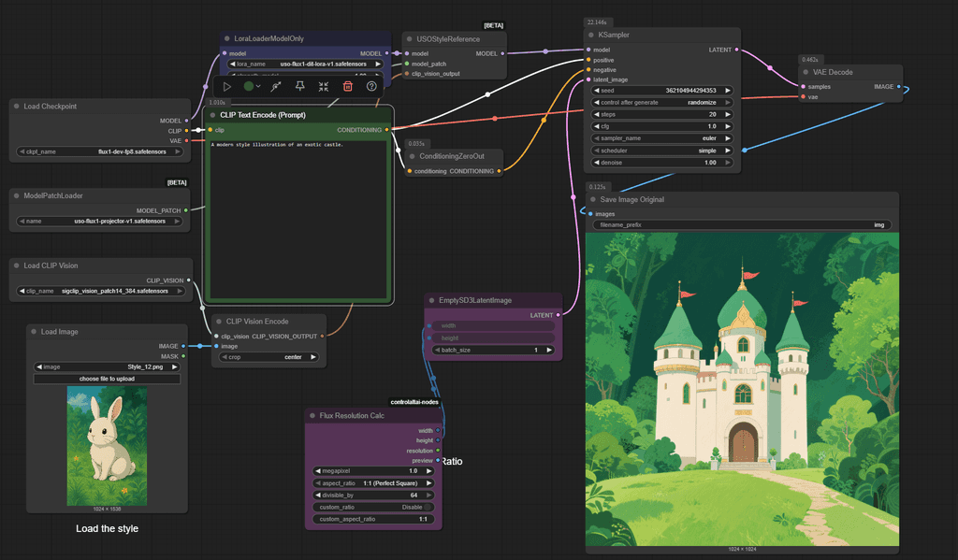
Task: Click the denoise slider set to 1.00
Action: pos(661,162)
